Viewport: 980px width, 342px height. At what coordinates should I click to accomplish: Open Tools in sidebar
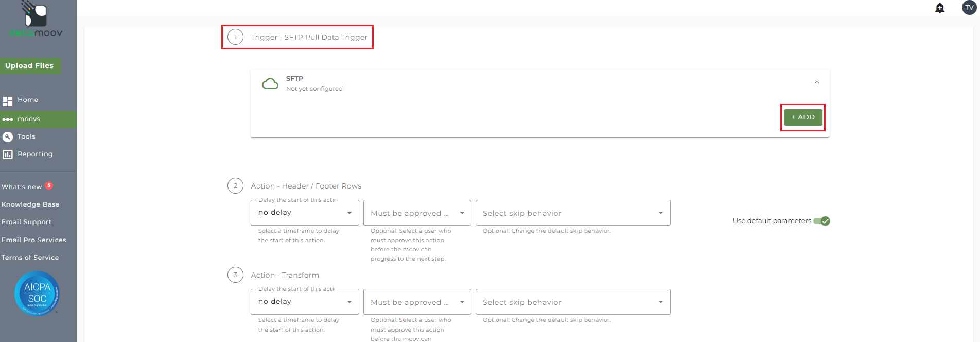(x=26, y=136)
